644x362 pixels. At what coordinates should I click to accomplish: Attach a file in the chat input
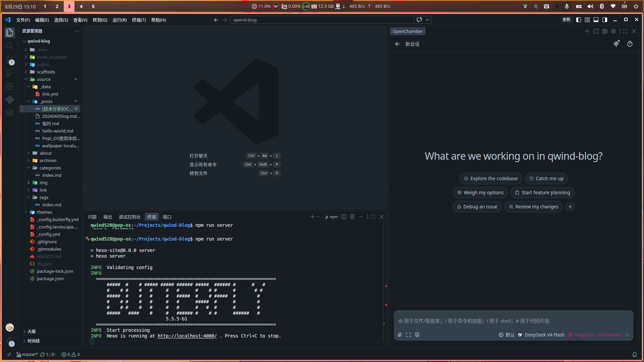tap(400, 335)
